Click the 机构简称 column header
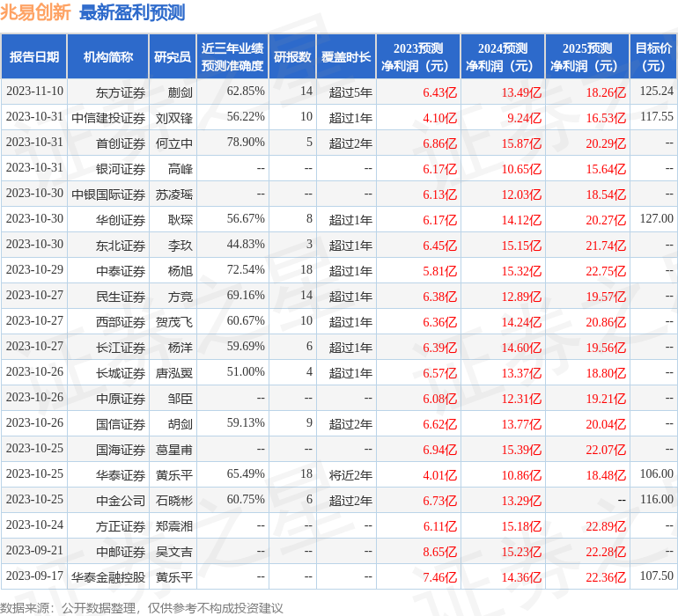678x616 pixels. [x=108, y=56]
